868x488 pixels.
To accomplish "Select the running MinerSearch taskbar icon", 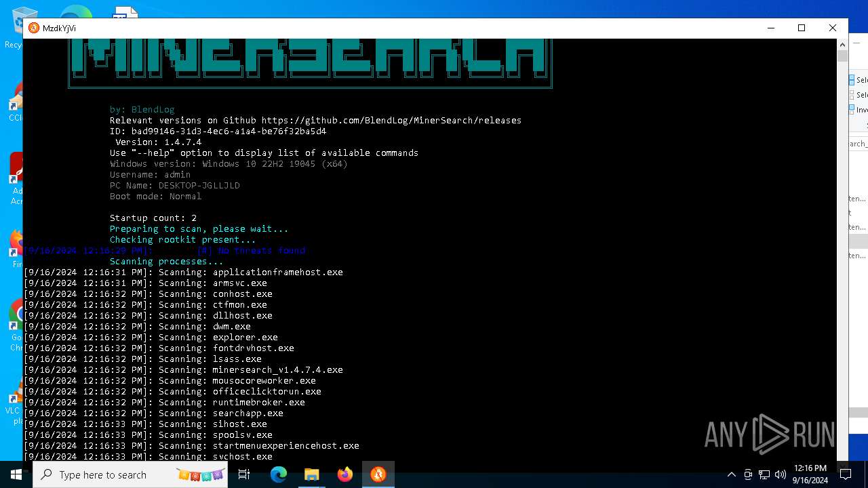I will click(x=378, y=474).
